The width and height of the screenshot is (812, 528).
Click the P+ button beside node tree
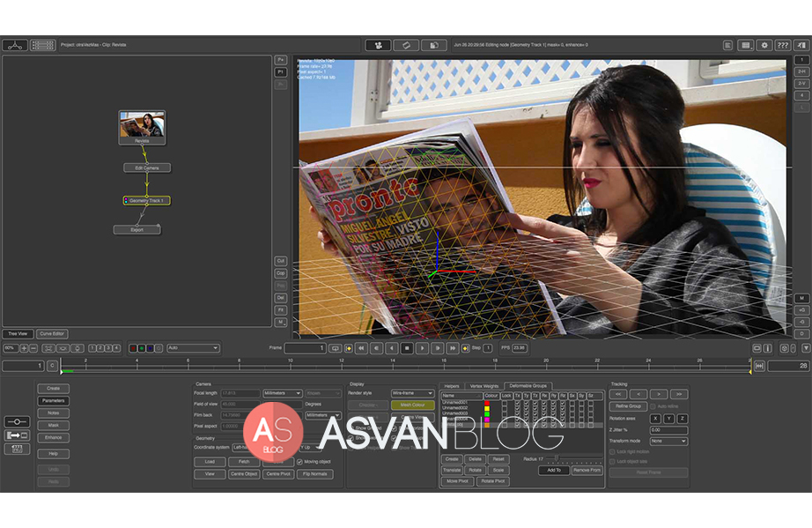coord(281,60)
